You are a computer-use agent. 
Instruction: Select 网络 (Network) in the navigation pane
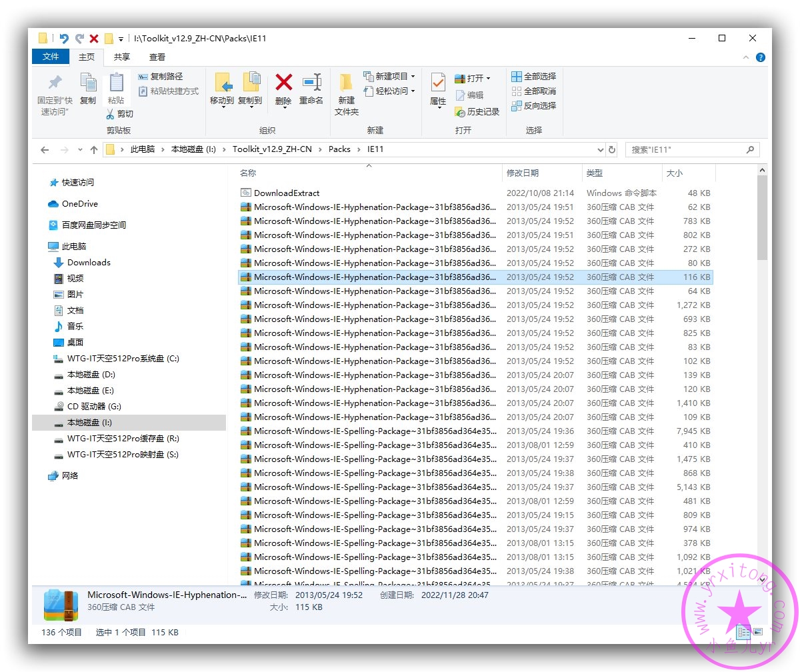pos(63,476)
